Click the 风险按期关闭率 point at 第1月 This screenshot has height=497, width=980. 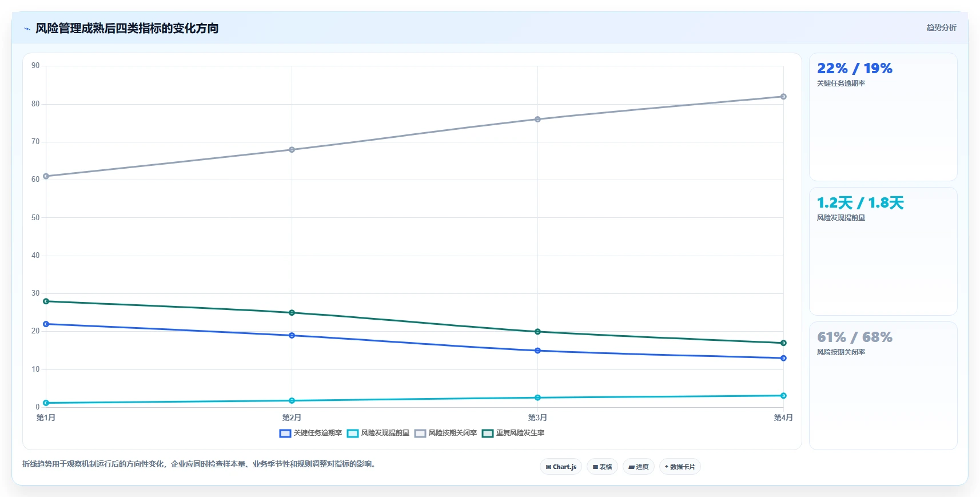click(46, 176)
